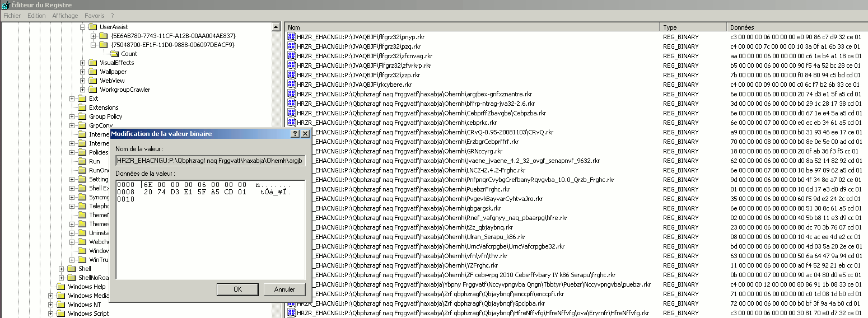Viewport: 868px width, 318px height.
Task: Click the Windows Help folder icon
Action: tap(60, 287)
